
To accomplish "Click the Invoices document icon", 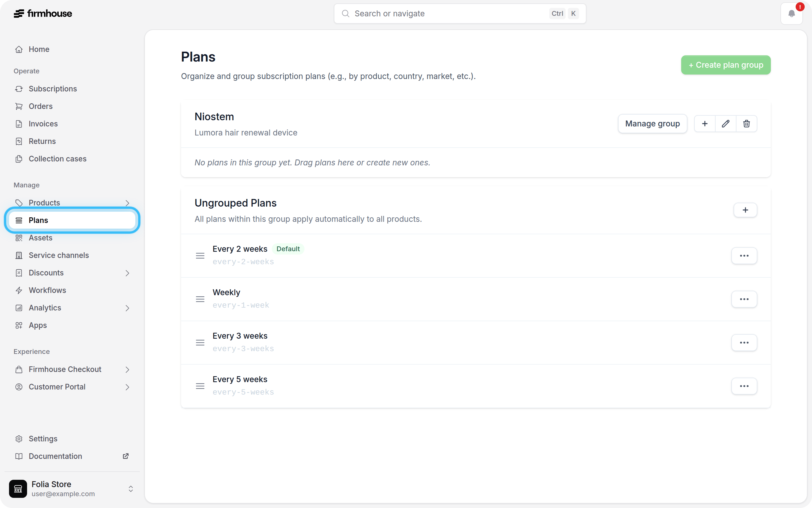I will click(x=19, y=124).
